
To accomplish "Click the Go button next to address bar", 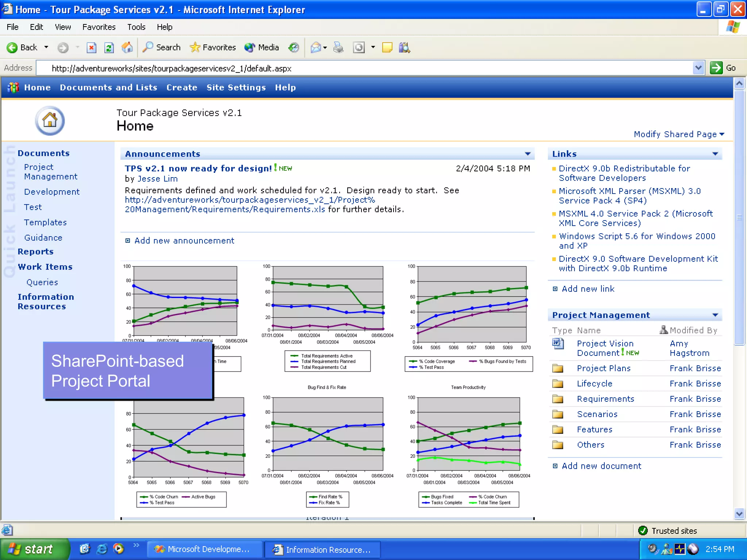I will [723, 68].
